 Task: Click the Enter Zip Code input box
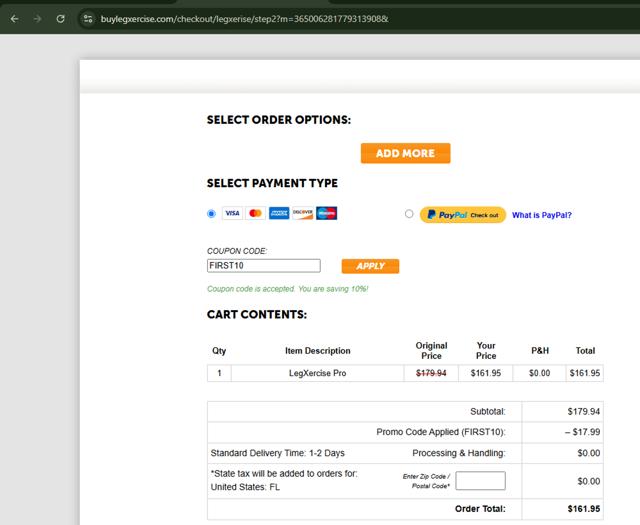(x=480, y=481)
